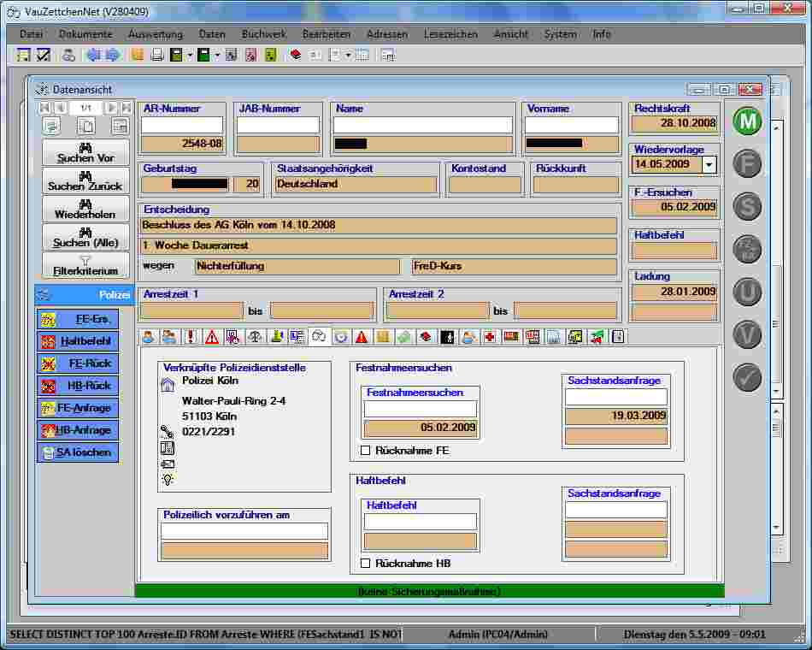The height and width of the screenshot is (650, 812).
Task: Click the Polizeilich vorzuführen am white field
Action: (x=244, y=531)
